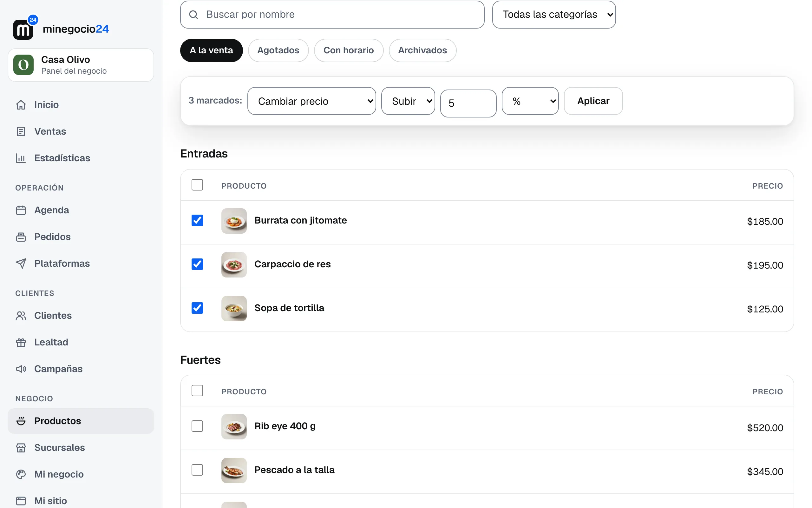Image resolution: width=812 pixels, height=508 pixels.
Task: Click the Sucursales store icon
Action: (x=21, y=448)
